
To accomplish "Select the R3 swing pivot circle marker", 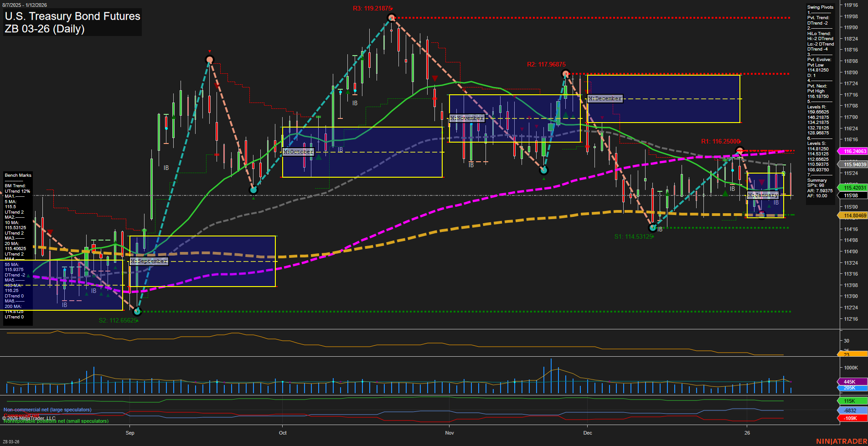I will click(391, 17).
